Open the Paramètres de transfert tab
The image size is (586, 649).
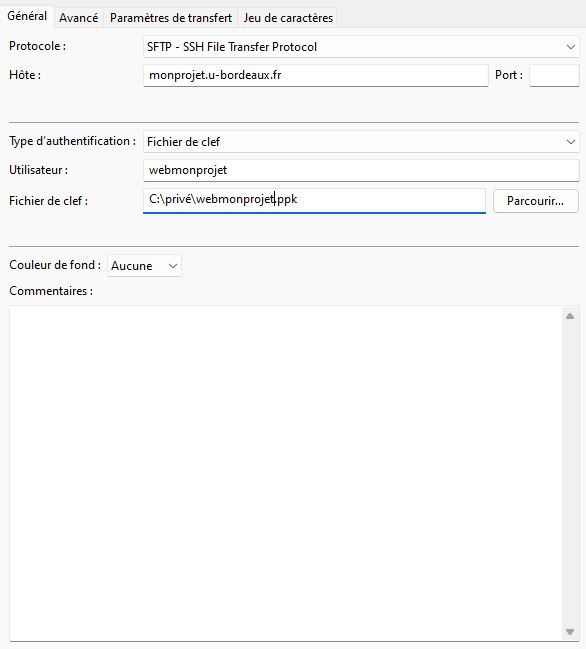(x=171, y=18)
